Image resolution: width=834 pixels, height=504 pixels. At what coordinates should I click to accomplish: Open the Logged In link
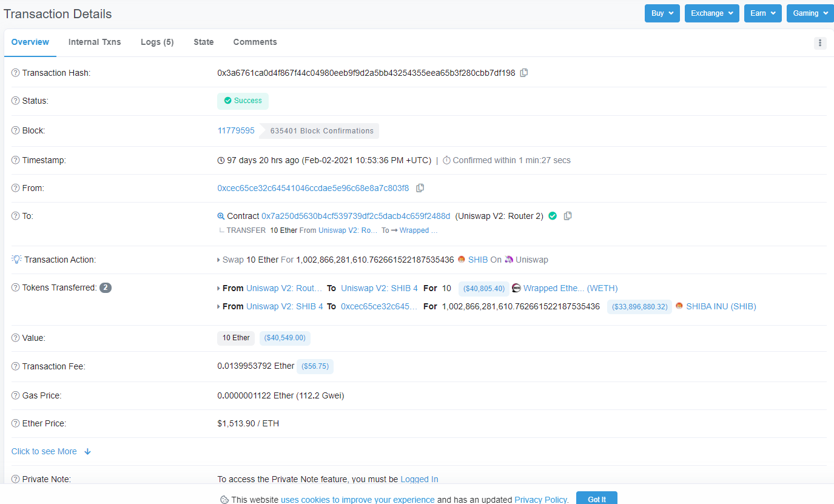pyautogui.click(x=419, y=479)
